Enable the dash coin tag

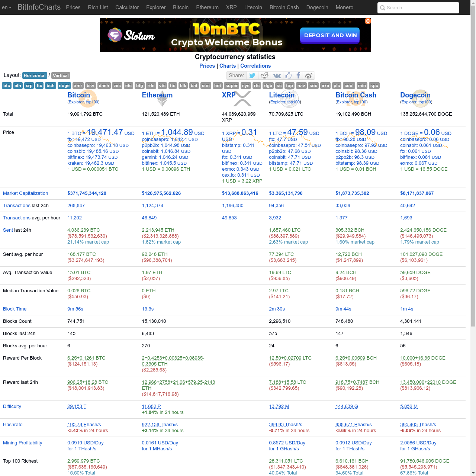click(x=104, y=86)
